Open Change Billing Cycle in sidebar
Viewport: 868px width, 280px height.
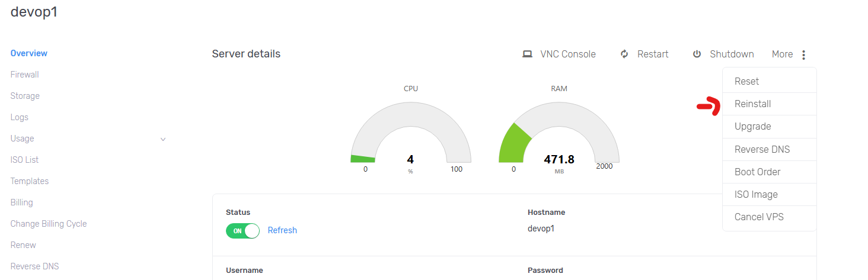click(49, 224)
